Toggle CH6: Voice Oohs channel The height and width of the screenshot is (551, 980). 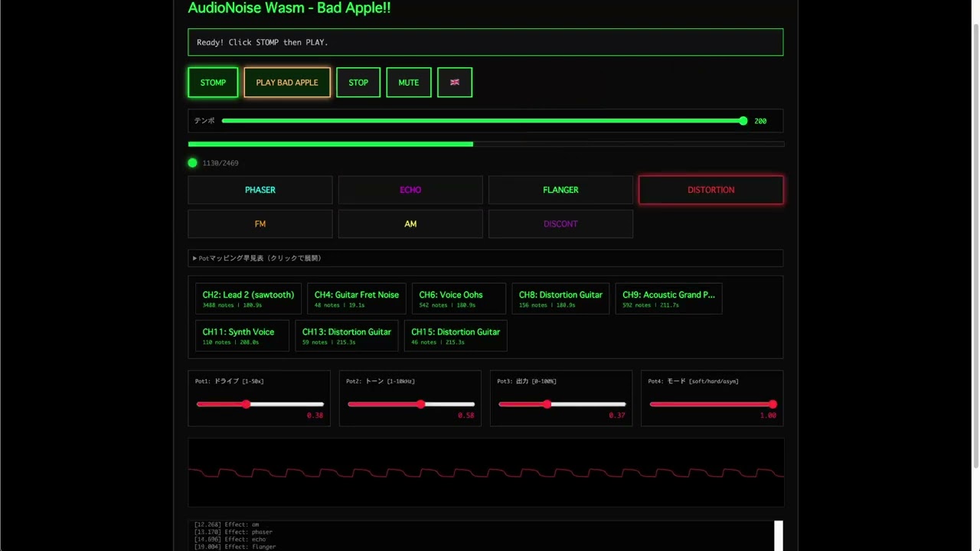[459, 298]
